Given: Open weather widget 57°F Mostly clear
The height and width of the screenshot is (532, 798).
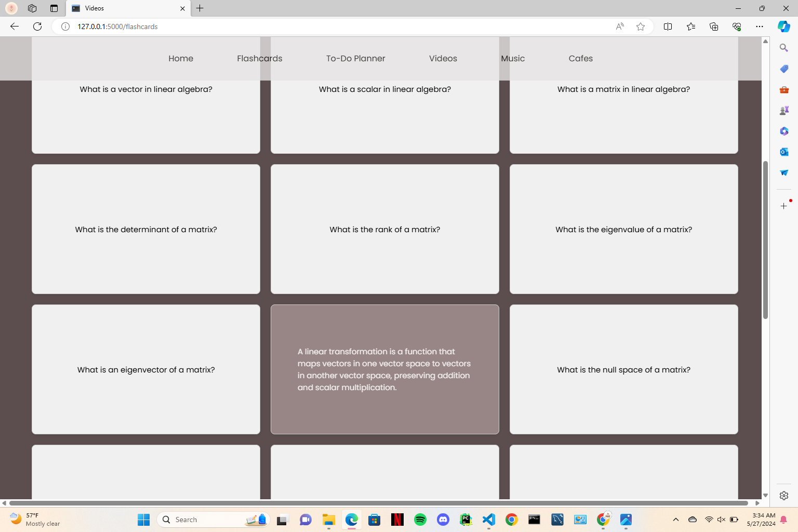Looking at the screenshot, I should coord(35,520).
